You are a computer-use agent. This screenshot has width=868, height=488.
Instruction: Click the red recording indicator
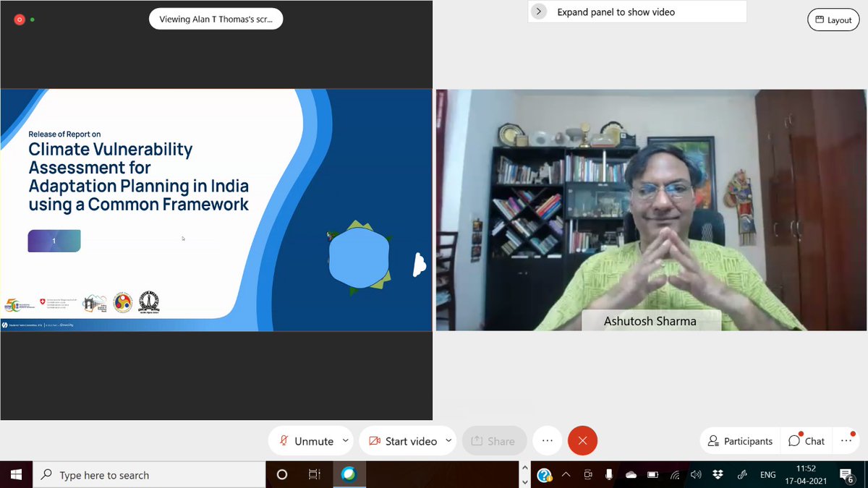pyautogui.click(x=20, y=20)
